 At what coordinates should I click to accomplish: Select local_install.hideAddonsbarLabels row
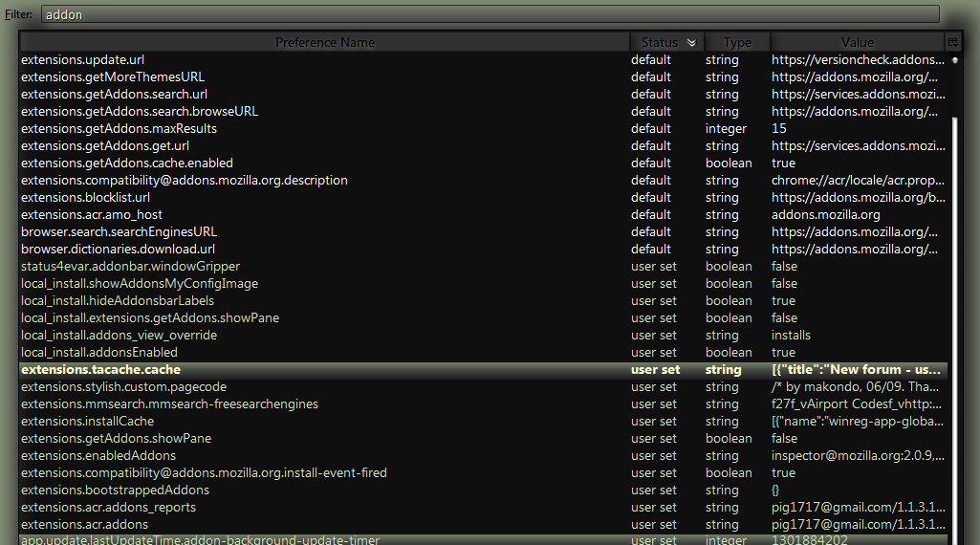click(484, 300)
